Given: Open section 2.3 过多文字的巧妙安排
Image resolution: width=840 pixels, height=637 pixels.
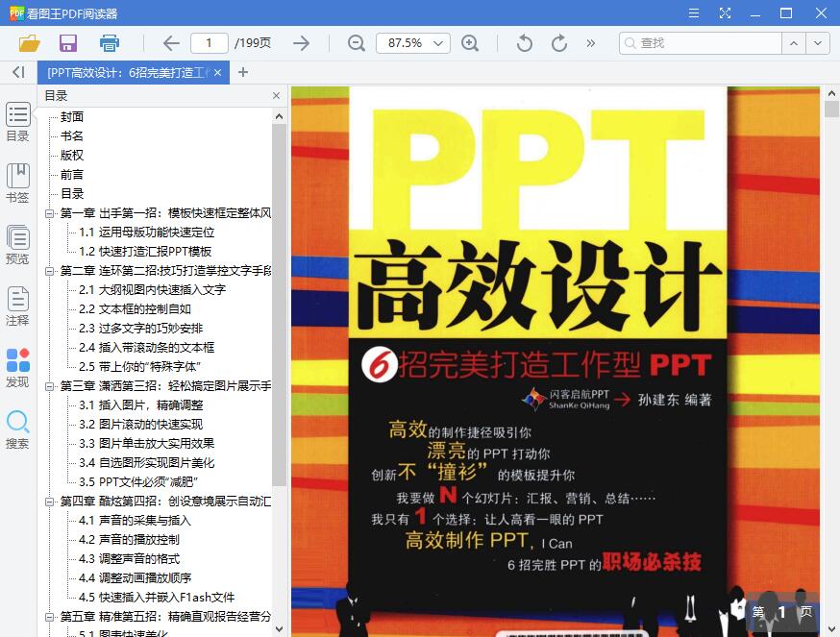Looking at the screenshot, I should point(141,329).
